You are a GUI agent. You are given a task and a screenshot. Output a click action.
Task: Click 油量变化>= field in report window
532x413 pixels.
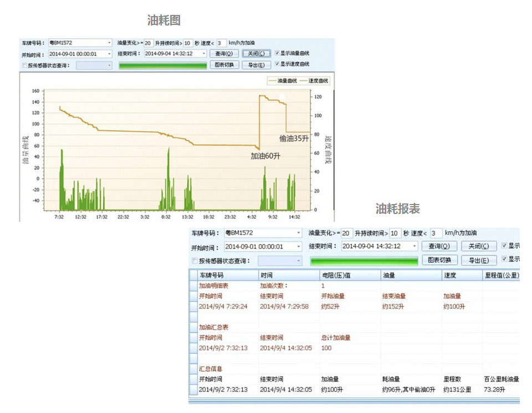(346, 233)
